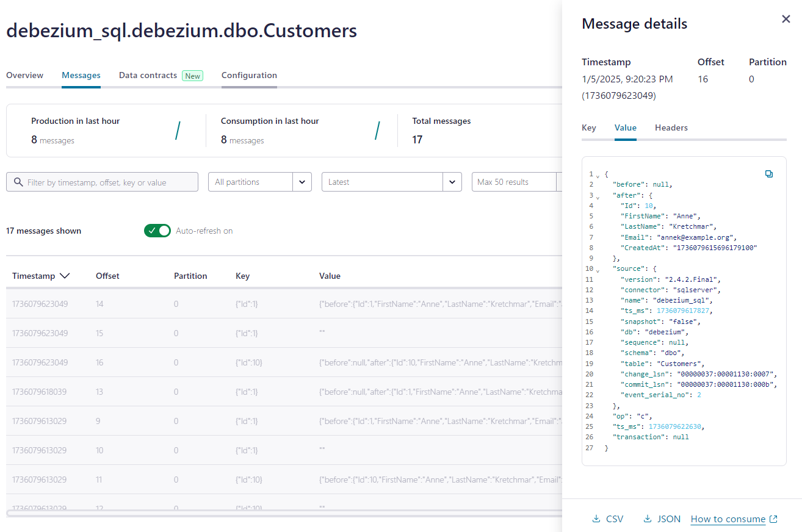This screenshot has height=532, width=802.
Task: Click timestamp 1736079618039 in the table
Action: pos(40,392)
